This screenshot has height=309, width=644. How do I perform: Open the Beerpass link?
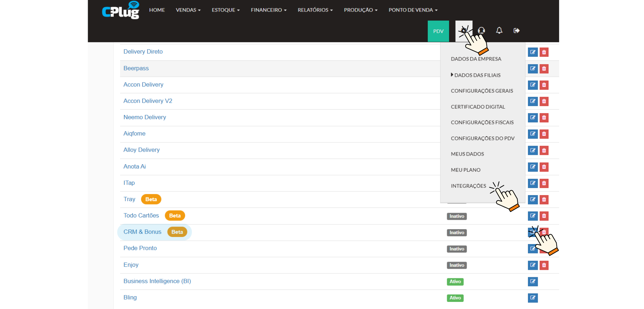click(x=136, y=68)
